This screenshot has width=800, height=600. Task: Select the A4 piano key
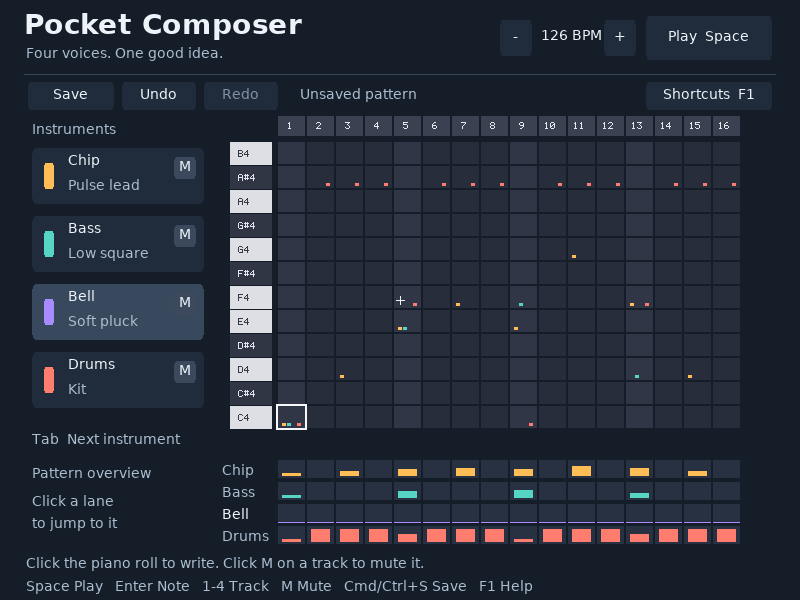click(251, 202)
